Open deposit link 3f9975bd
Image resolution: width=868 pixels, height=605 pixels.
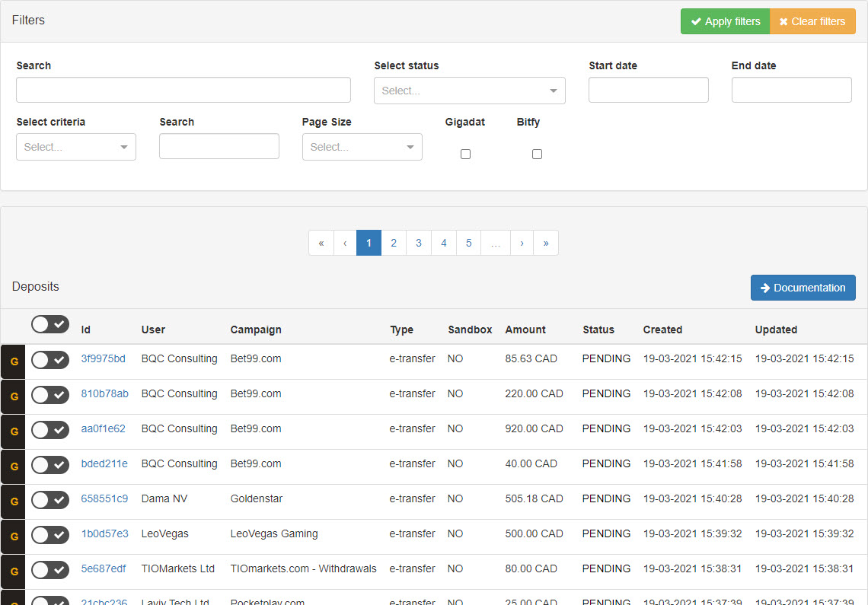103,358
